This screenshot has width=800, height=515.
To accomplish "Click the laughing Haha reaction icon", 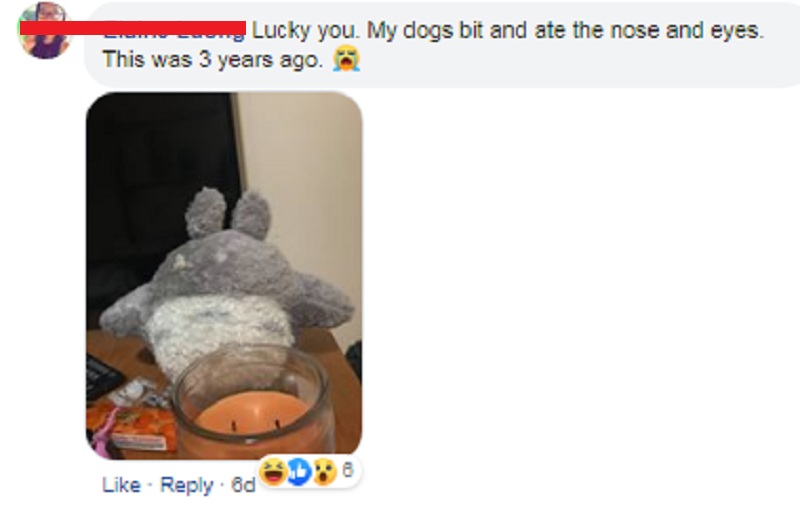I will coord(273,471).
